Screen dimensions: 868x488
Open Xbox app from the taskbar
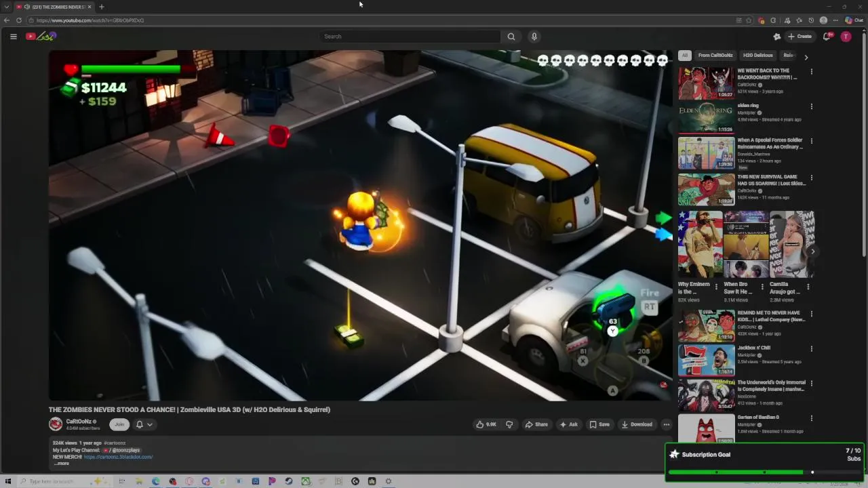pyautogui.click(x=306, y=481)
